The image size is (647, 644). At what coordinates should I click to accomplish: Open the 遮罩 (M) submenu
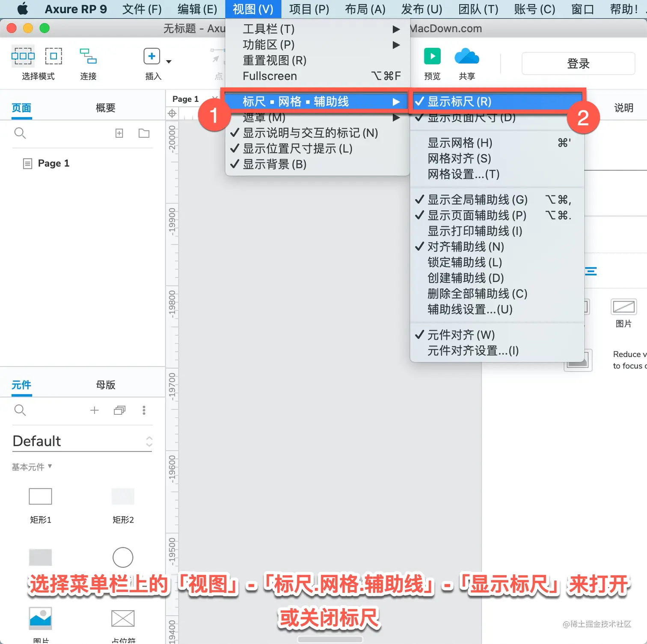318,117
